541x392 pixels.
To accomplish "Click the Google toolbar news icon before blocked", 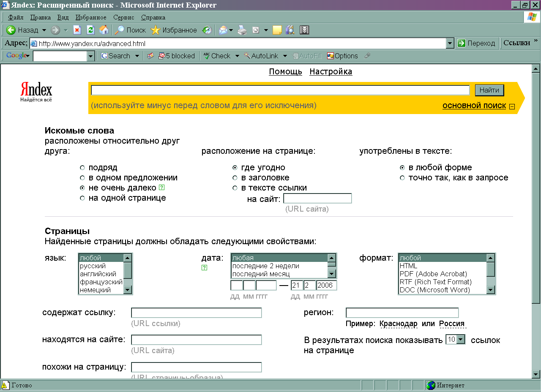I will [150, 56].
